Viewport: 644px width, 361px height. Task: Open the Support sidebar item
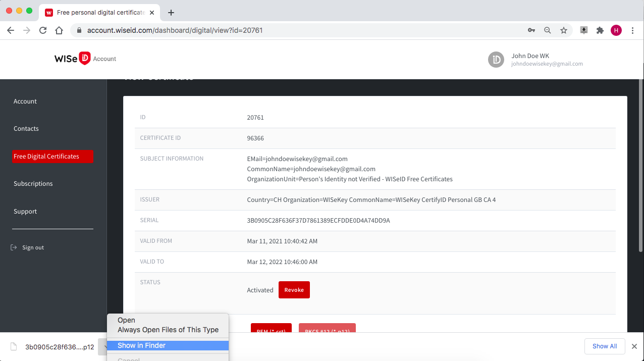(25, 212)
